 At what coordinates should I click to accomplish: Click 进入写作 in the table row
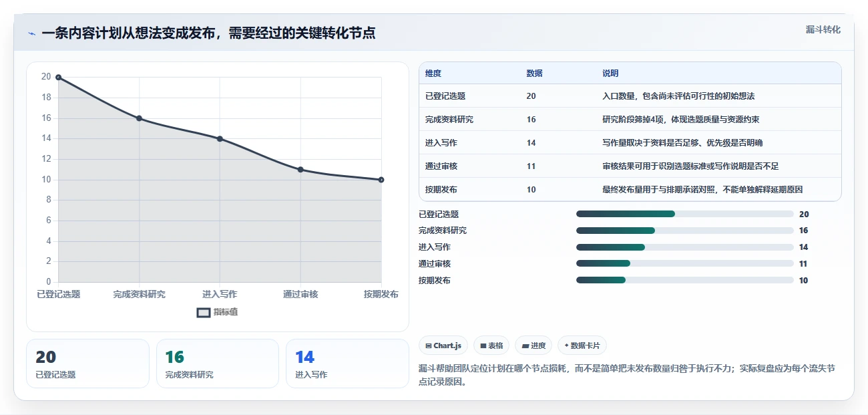[x=441, y=143]
